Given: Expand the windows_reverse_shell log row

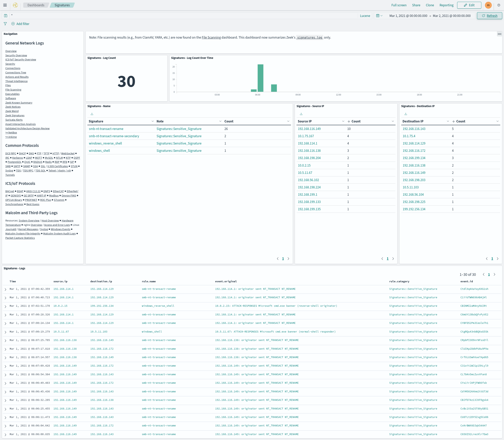Looking at the screenshot, I should tap(5, 307).
